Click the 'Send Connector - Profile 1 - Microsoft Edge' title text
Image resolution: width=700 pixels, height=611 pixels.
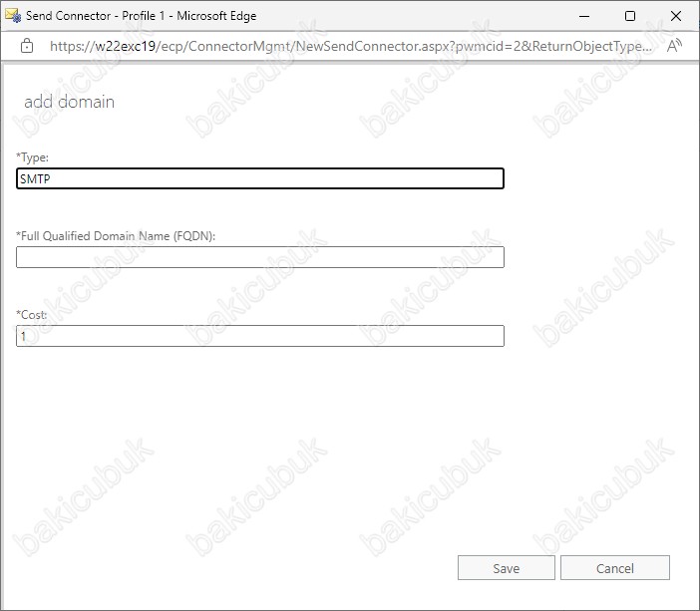[141, 16]
